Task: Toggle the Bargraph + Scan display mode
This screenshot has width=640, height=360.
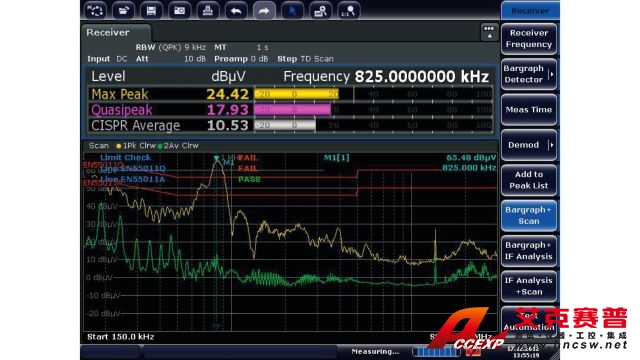Action: tap(529, 216)
